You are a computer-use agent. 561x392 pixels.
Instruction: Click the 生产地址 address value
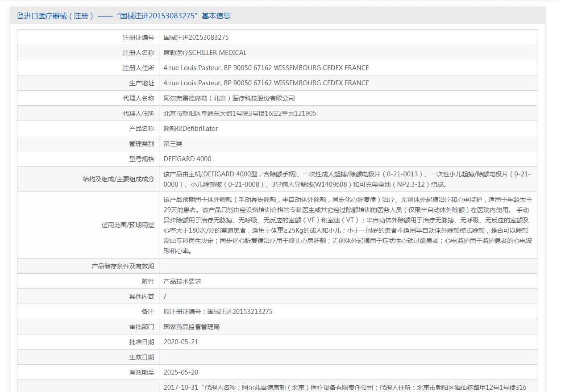click(x=266, y=83)
